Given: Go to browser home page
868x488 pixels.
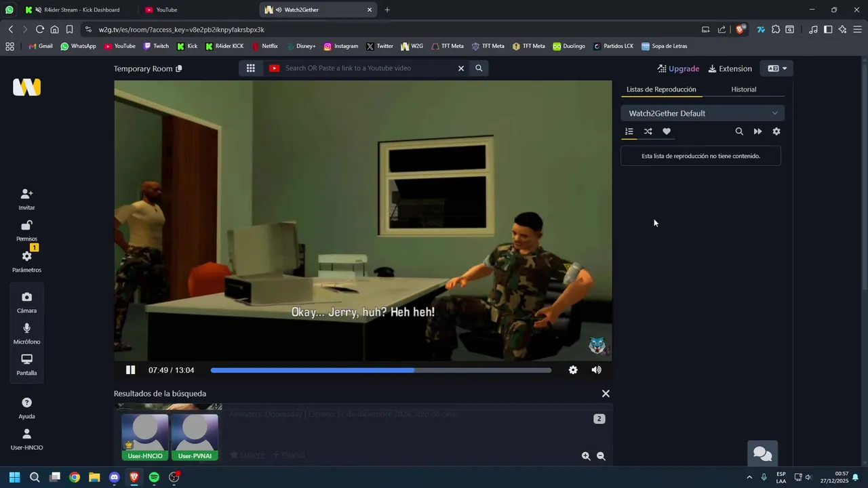Looking at the screenshot, I should click(x=54, y=29).
